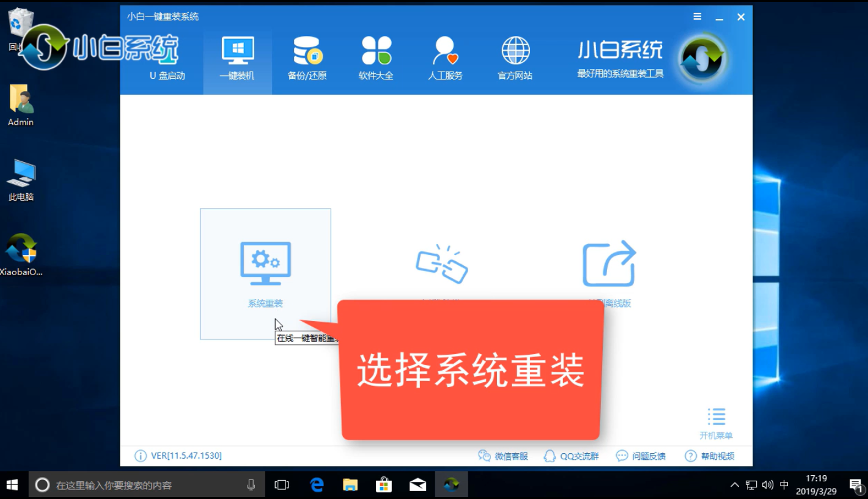
Task: Open the clock showing 17:19
Action: click(x=816, y=485)
